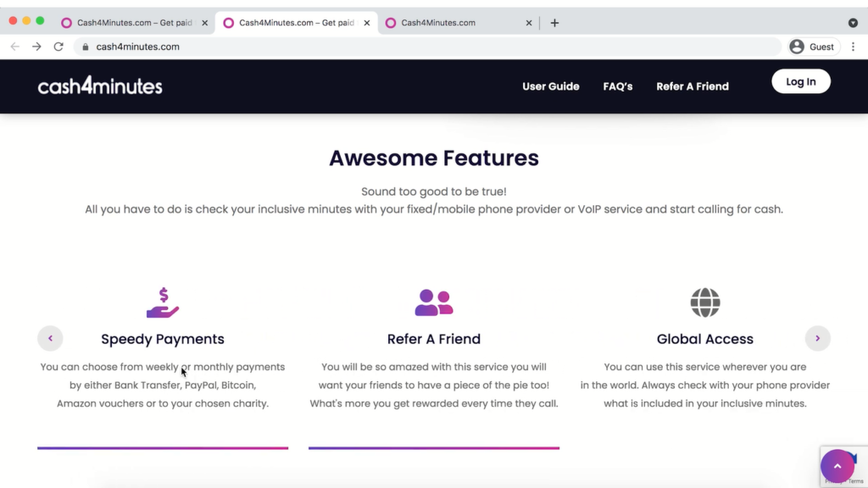Open the Chrome three-dot menu
Screen dimensions: 868x488
pyautogui.click(x=853, y=47)
